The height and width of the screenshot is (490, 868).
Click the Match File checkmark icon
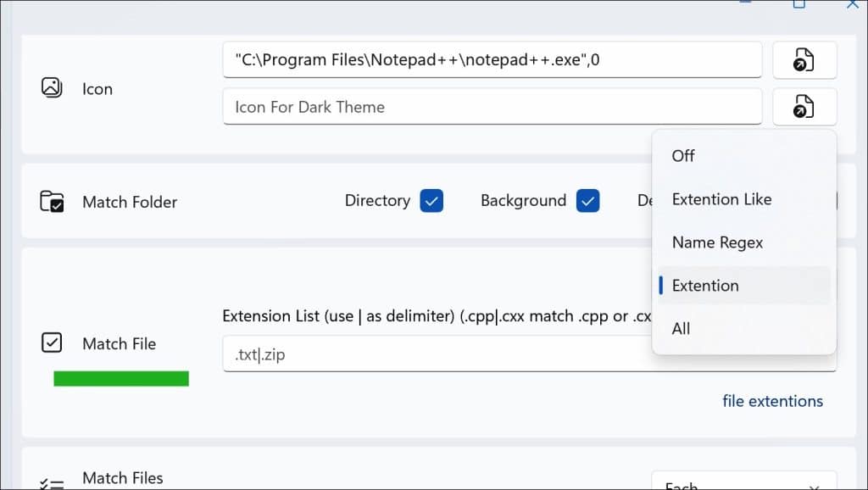pos(51,342)
